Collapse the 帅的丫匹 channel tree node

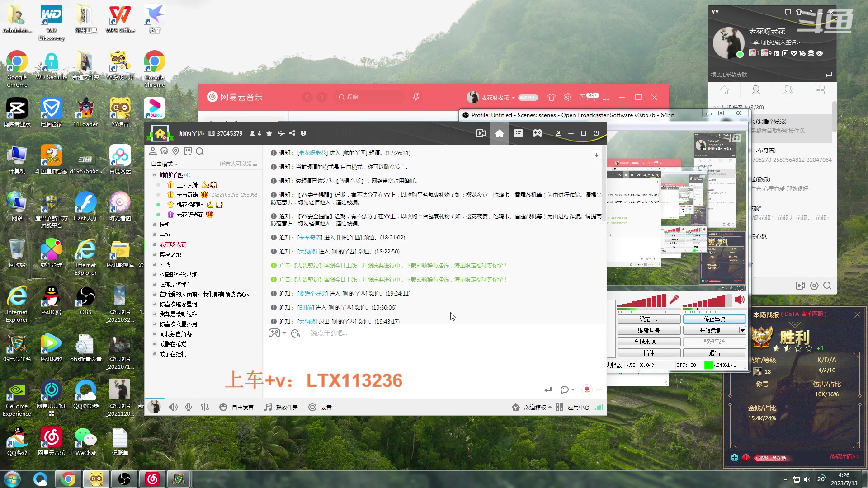tap(155, 175)
